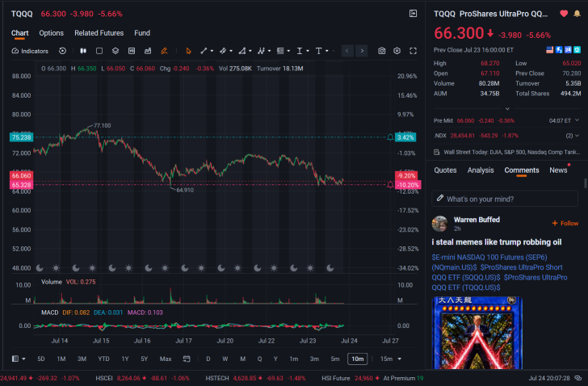Follow Warren Buffed
The height and width of the screenshot is (386, 588).
[565, 224]
